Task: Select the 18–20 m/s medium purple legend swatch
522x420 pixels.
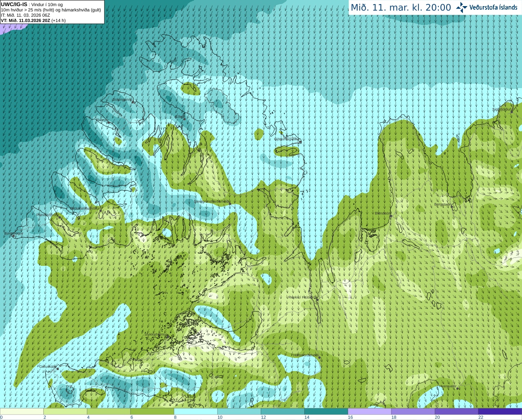Action: click(x=413, y=411)
